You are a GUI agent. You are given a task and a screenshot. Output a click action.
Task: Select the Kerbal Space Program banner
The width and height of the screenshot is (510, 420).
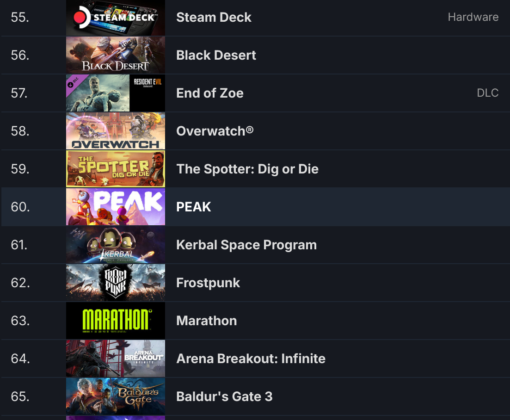point(116,245)
